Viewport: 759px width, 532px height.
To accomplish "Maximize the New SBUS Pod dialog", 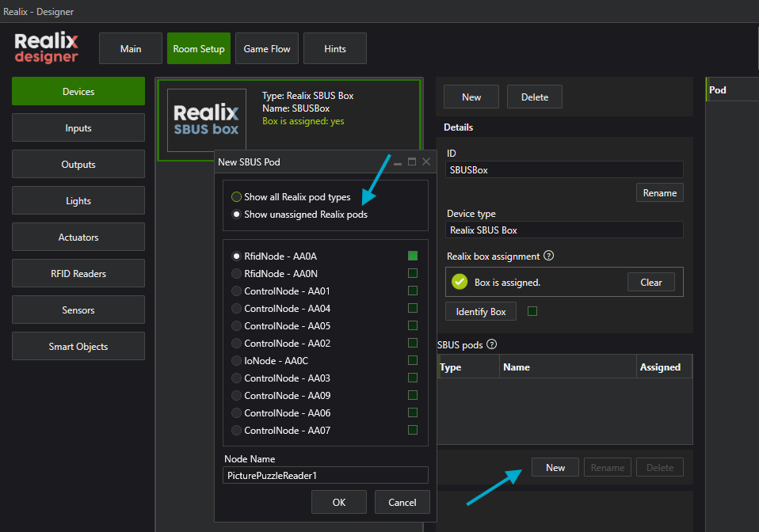I will pyautogui.click(x=412, y=161).
